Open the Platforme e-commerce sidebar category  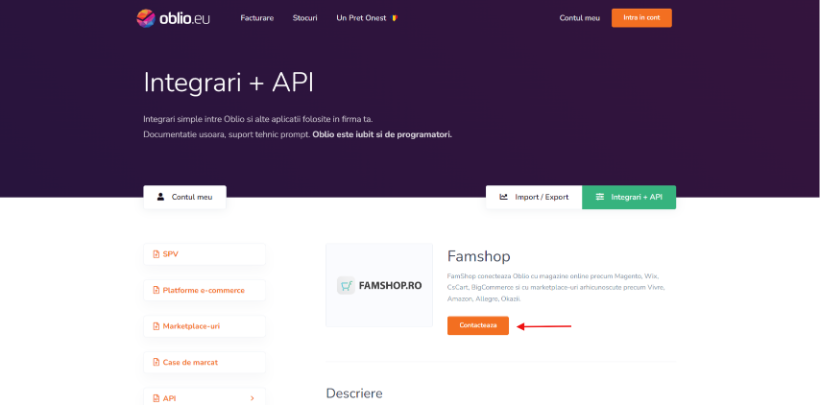pos(204,290)
